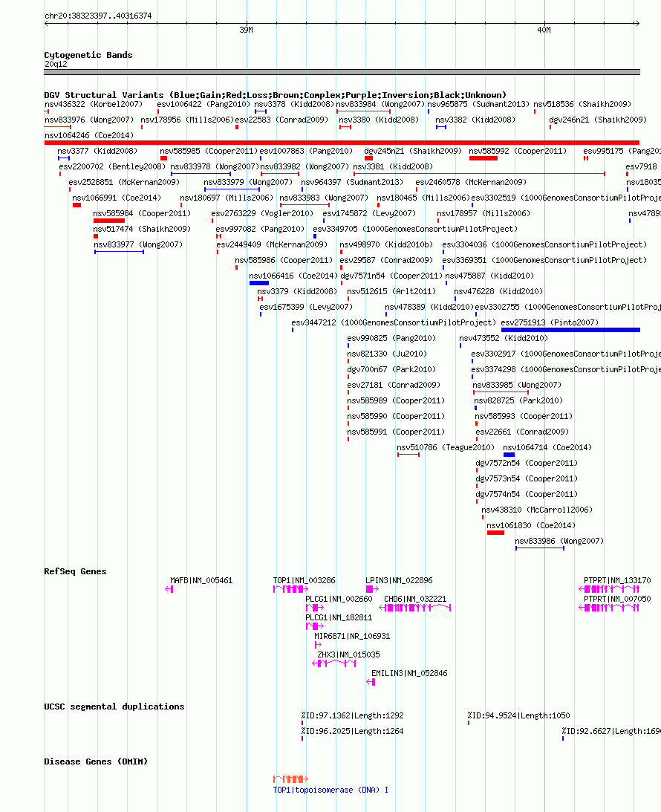Click the red nsv585984 loss bar

click(x=109, y=221)
